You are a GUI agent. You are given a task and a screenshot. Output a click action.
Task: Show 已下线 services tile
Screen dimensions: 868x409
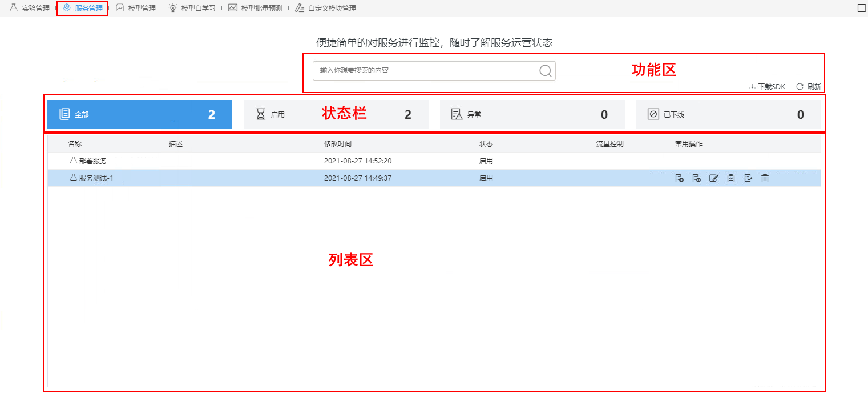point(729,114)
